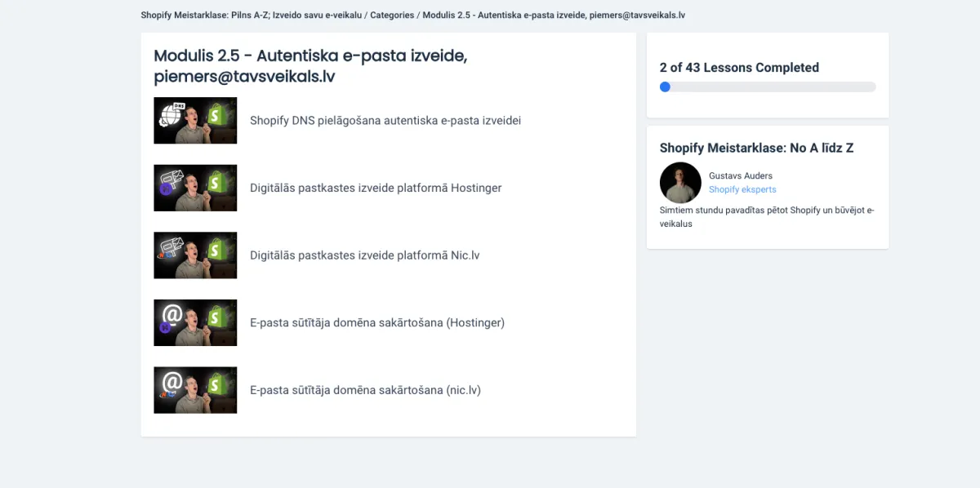Click the 2 of 43 Lessons Completed text

click(739, 68)
